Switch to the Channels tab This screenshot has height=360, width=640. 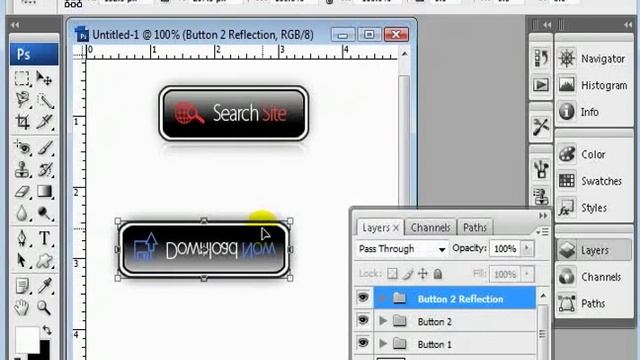(431, 227)
